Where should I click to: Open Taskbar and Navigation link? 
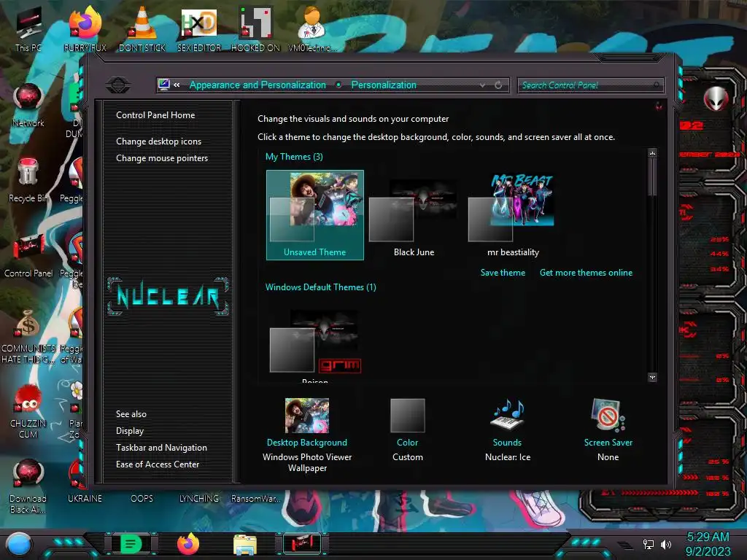point(161,448)
